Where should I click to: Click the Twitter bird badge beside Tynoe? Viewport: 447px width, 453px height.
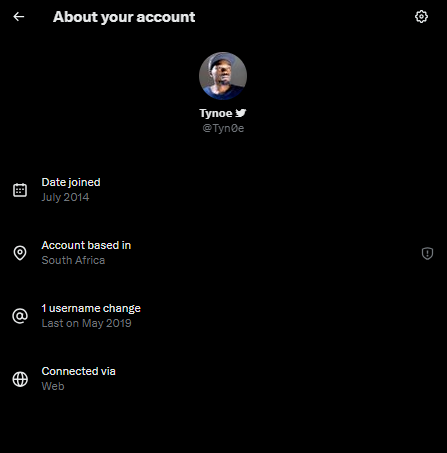[x=241, y=113]
